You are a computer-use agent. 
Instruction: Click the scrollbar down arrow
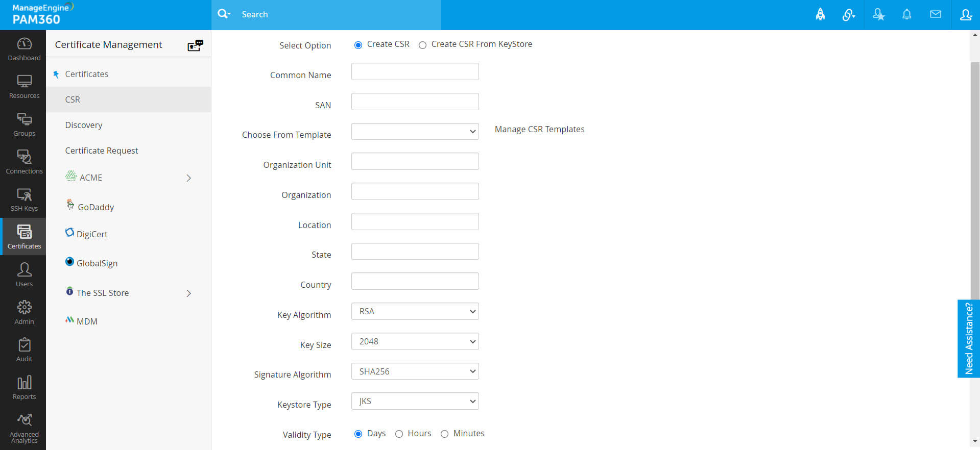975,441
